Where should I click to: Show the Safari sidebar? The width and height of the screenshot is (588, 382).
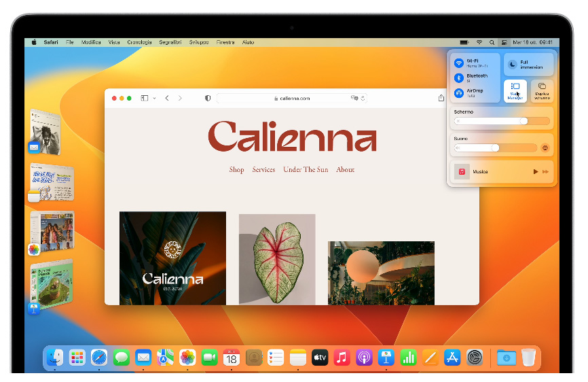pyautogui.click(x=145, y=98)
